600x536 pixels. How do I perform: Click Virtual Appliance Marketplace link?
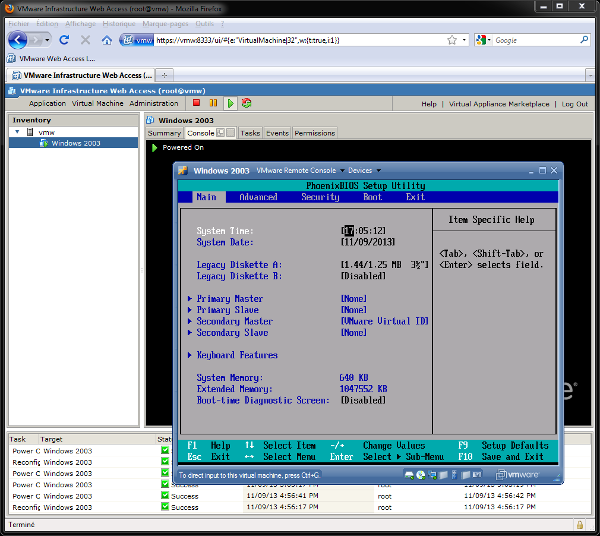coord(499,104)
